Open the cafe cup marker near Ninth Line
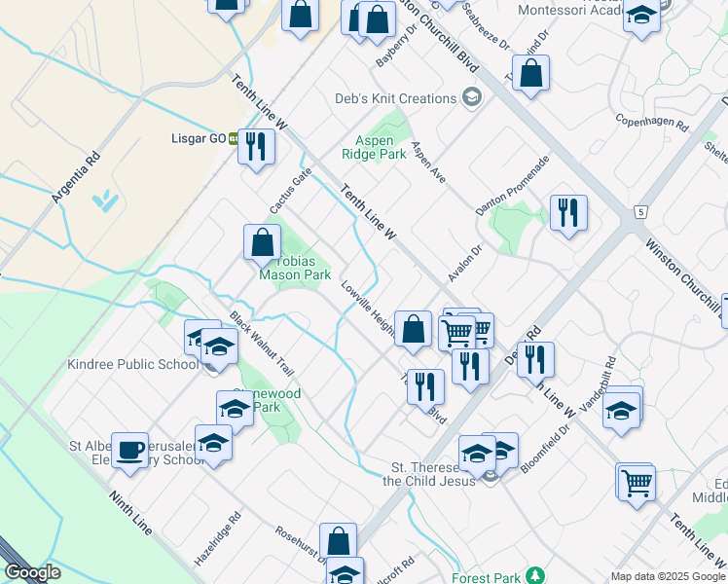The image size is (728, 584). pos(130,452)
